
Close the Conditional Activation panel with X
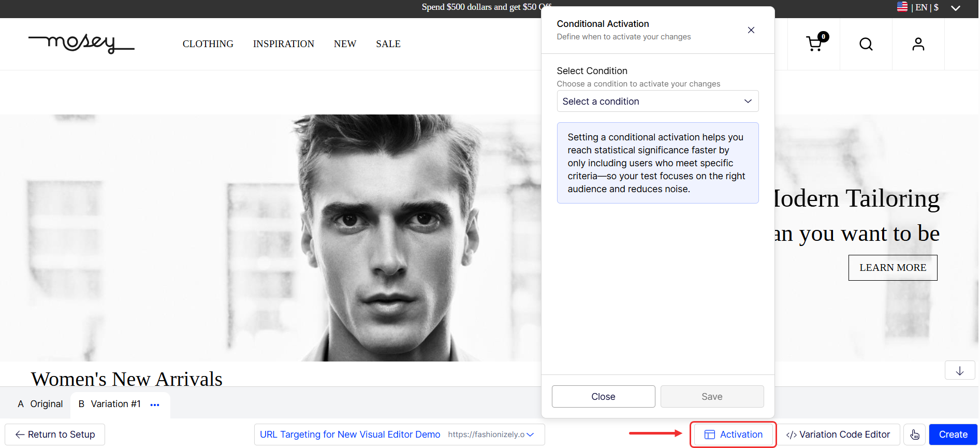[x=751, y=30]
